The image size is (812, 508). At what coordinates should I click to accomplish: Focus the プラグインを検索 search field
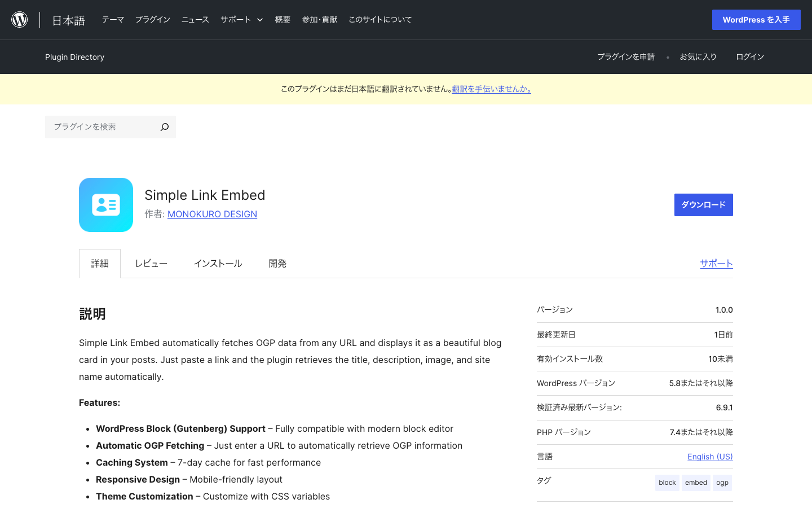point(101,127)
